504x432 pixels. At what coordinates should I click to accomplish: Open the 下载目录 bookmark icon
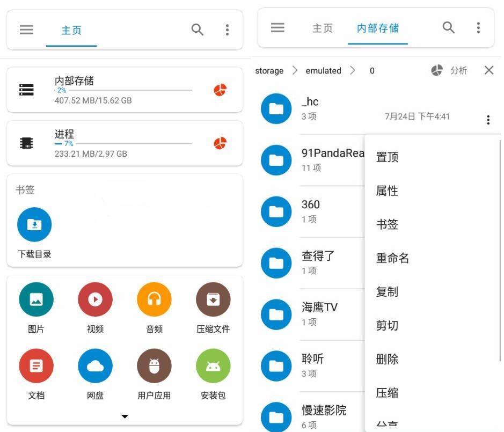point(34,224)
